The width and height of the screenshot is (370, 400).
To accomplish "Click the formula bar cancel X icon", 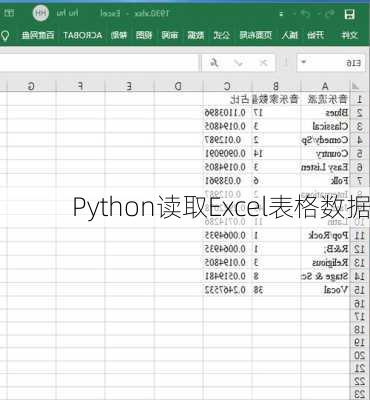I will 263,62.
